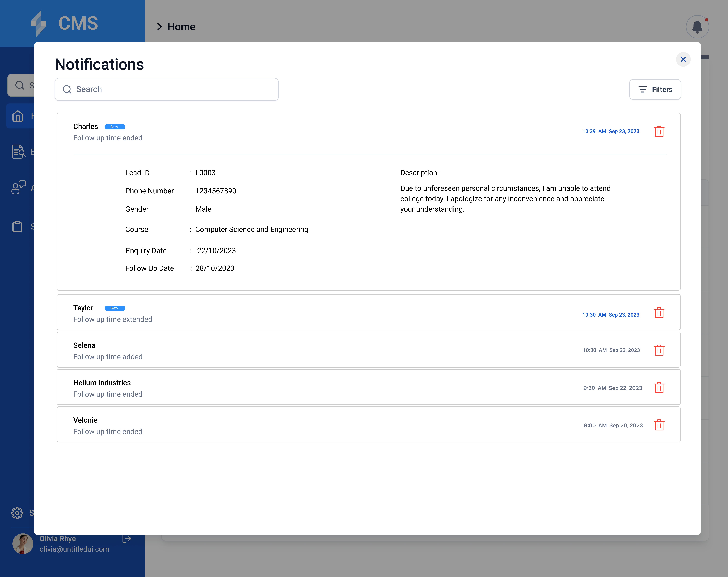
Task: Close the Notifications dialog
Action: pos(683,59)
